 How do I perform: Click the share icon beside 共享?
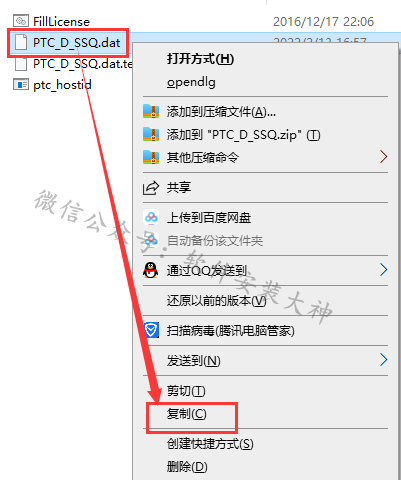151,188
